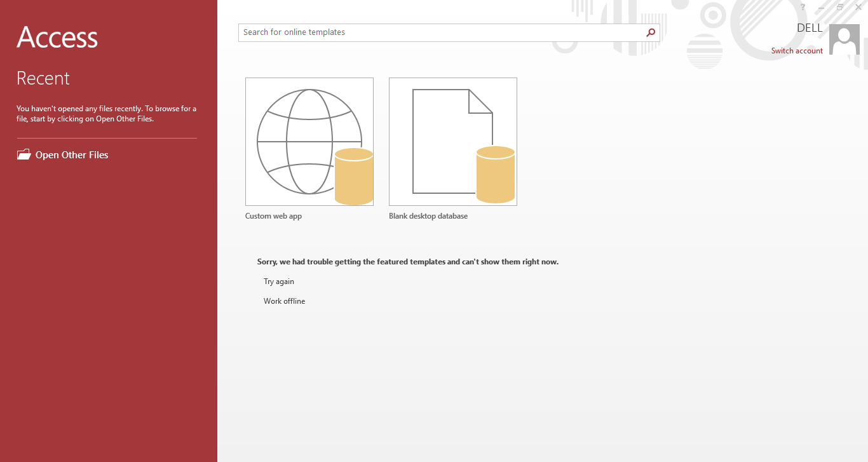Close the Access start screen window
This screenshot has width=868, height=462.
858,7
